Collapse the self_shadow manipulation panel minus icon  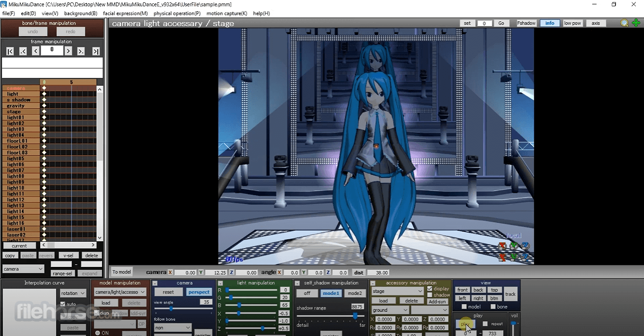pos(298,283)
